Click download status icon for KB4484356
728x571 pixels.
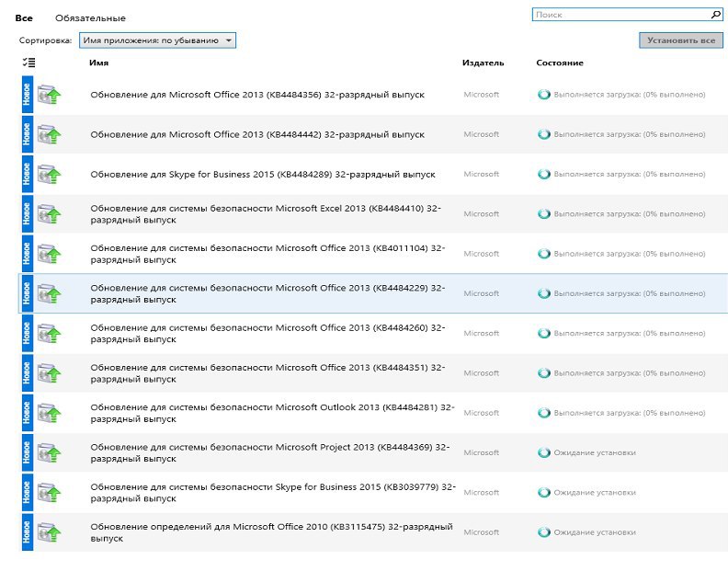point(543,95)
